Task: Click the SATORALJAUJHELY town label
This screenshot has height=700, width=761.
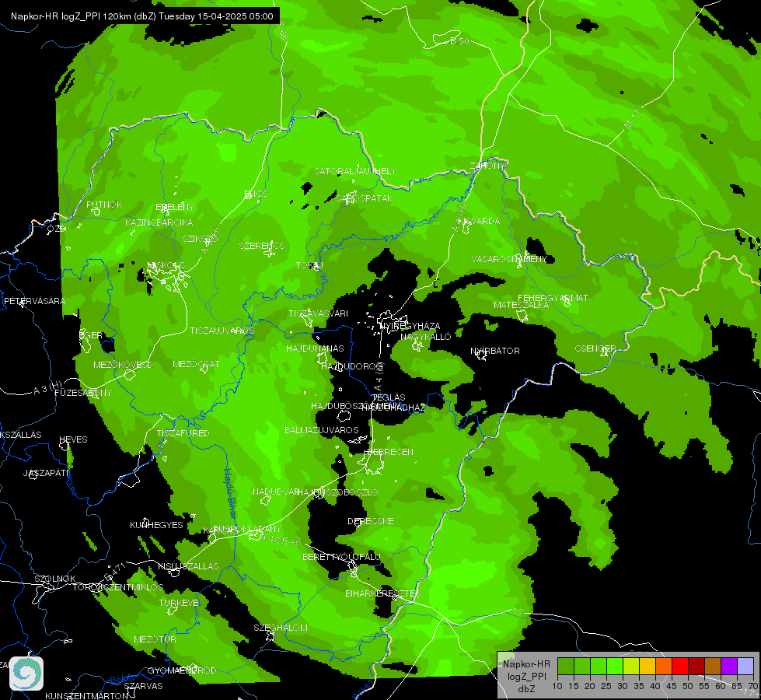Action: (x=355, y=171)
